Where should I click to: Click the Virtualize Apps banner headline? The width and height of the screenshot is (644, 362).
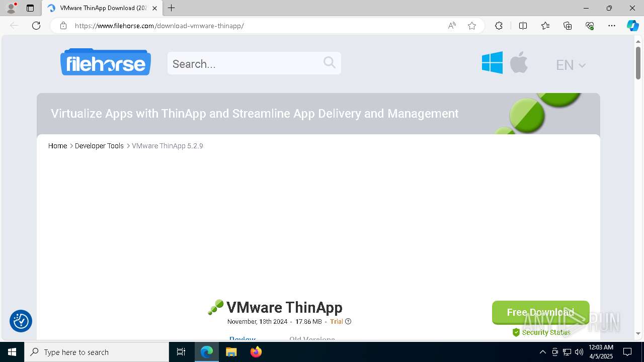(255, 114)
